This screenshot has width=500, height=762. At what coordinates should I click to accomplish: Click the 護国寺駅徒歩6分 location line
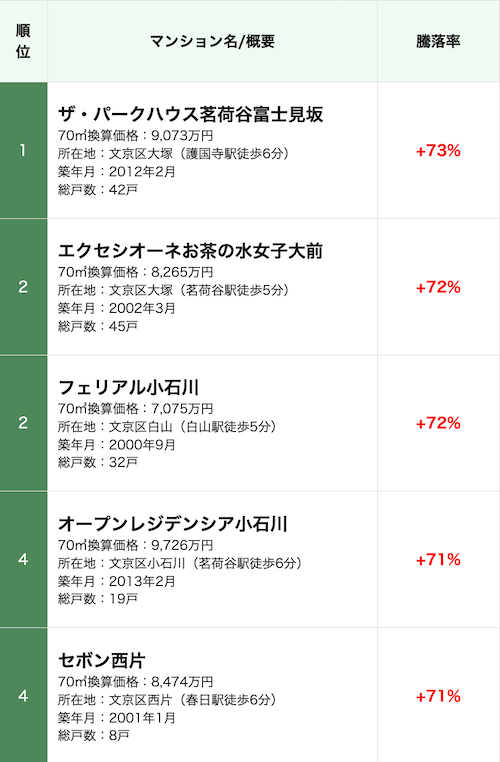pos(173,154)
